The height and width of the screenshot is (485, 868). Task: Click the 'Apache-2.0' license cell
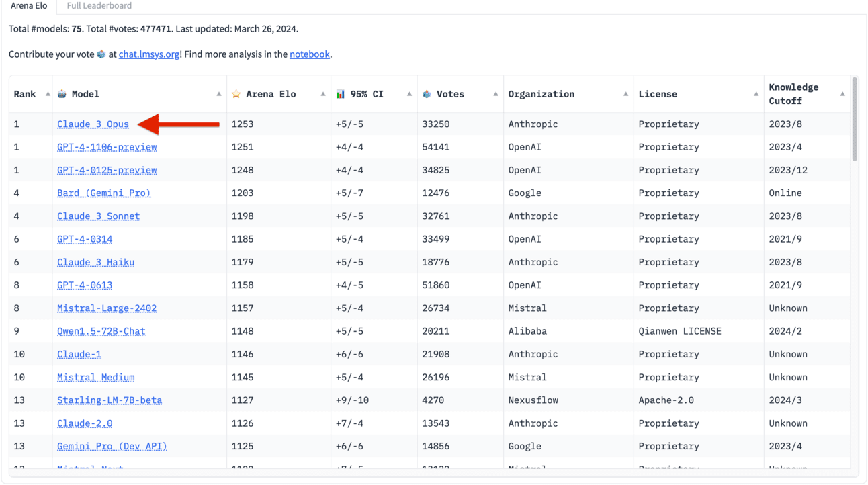click(666, 400)
